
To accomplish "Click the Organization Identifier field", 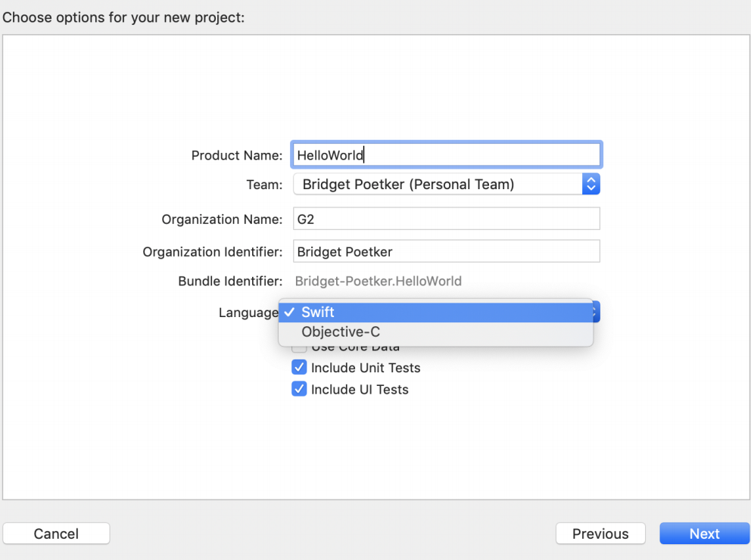I will tap(446, 251).
